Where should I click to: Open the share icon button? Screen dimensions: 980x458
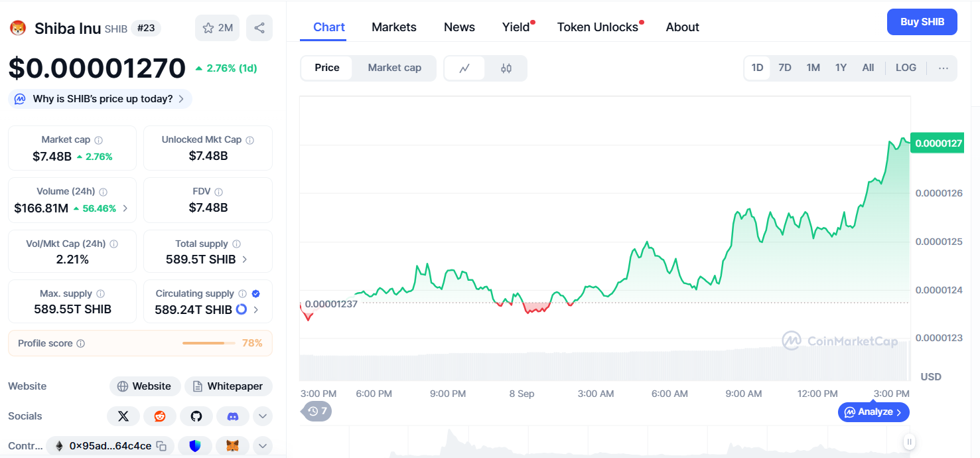click(259, 28)
